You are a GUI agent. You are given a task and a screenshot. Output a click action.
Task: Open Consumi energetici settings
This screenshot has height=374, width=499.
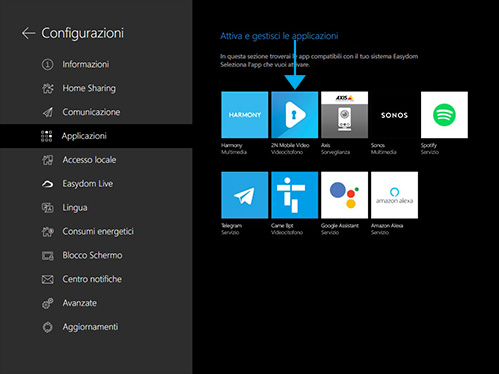pyautogui.click(x=96, y=231)
